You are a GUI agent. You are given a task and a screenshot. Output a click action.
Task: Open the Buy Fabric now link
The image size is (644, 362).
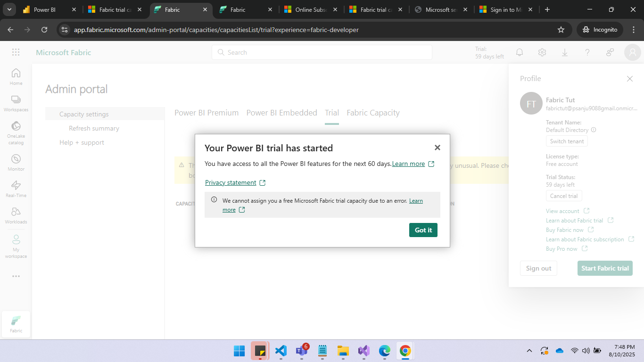pyautogui.click(x=565, y=230)
